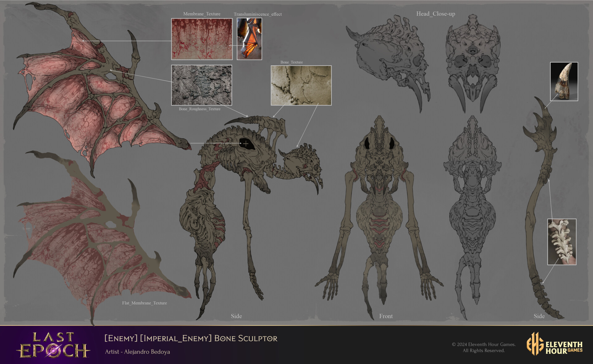Viewport: 593px width, 364px height.
Task: Click the crosshair mark in the creature's hollow
Action: 246,143
